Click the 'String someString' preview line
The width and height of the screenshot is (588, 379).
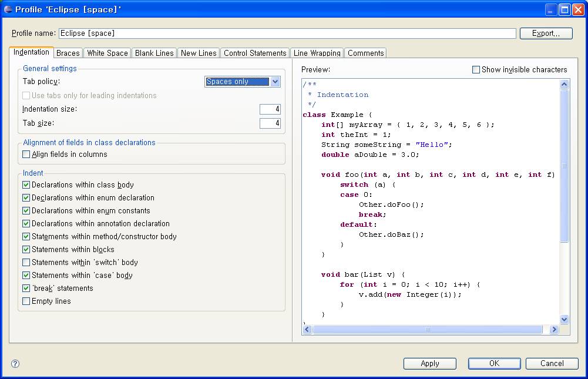point(387,145)
